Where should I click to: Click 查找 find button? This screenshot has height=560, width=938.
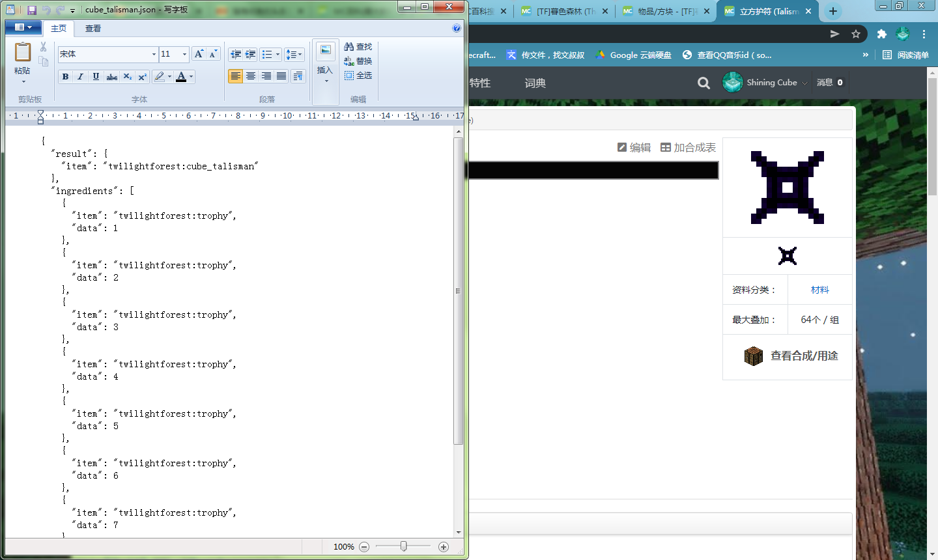click(358, 47)
